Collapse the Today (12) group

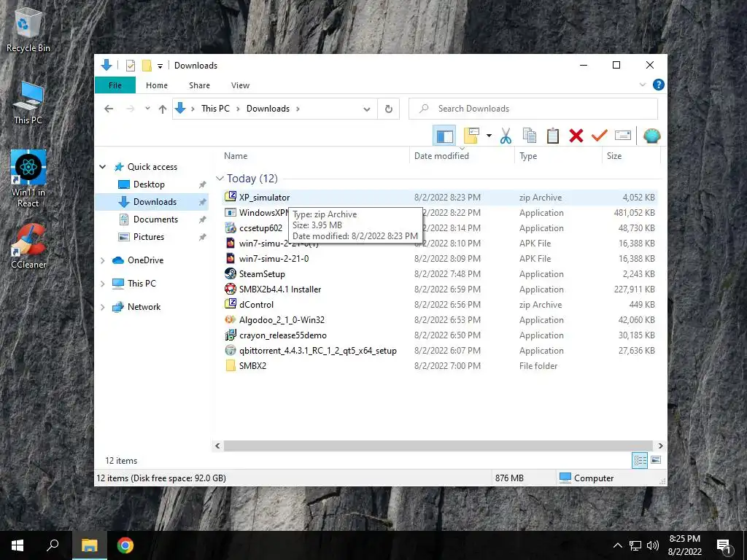[220, 179]
